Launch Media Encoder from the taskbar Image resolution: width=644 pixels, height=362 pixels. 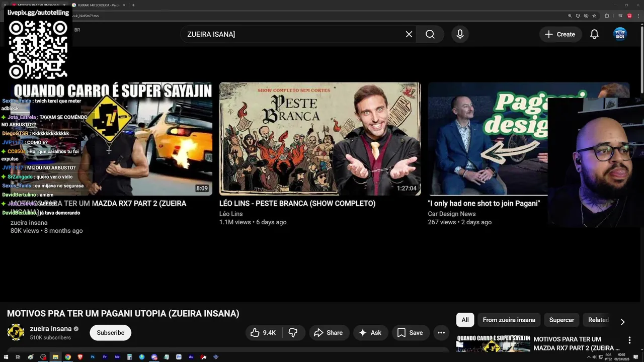[x=117, y=357]
